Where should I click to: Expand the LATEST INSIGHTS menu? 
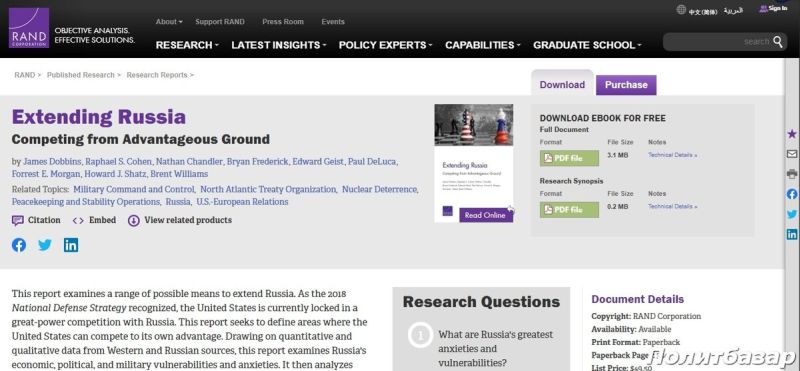tap(279, 45)
